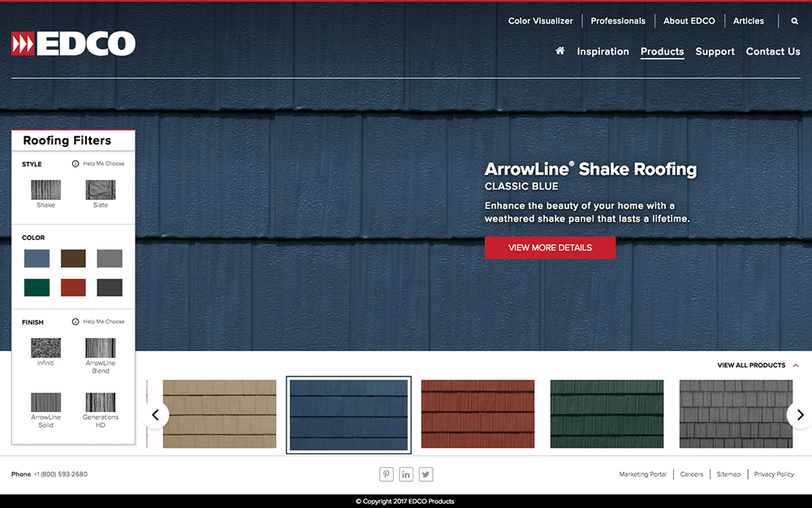
Task: Click the EDCO logo
Action: point(73,44)
